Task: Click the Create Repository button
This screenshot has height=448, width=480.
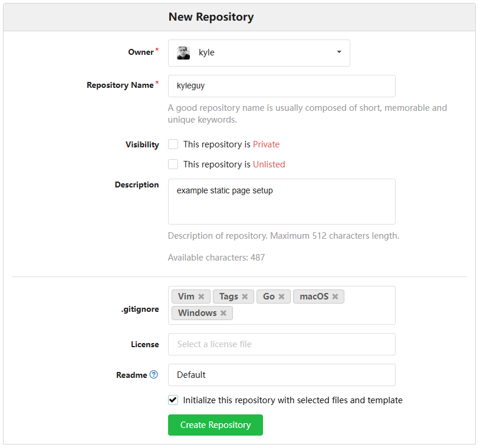Action: click(215, 424)
